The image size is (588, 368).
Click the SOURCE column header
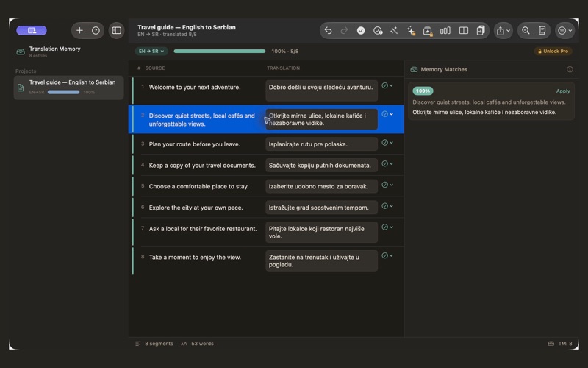[x=155, y=68]
